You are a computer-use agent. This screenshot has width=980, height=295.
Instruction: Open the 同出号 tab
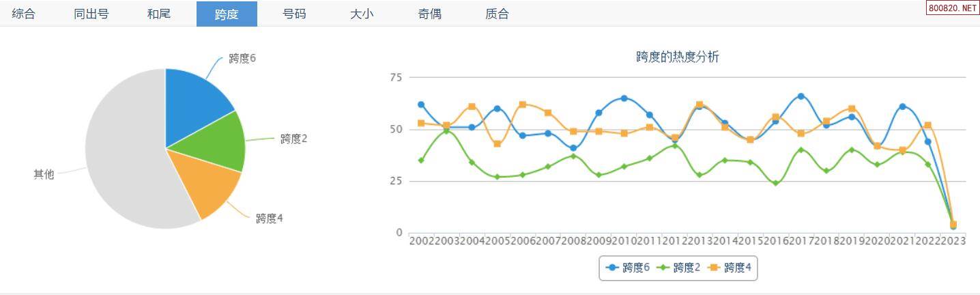(91, 14)
